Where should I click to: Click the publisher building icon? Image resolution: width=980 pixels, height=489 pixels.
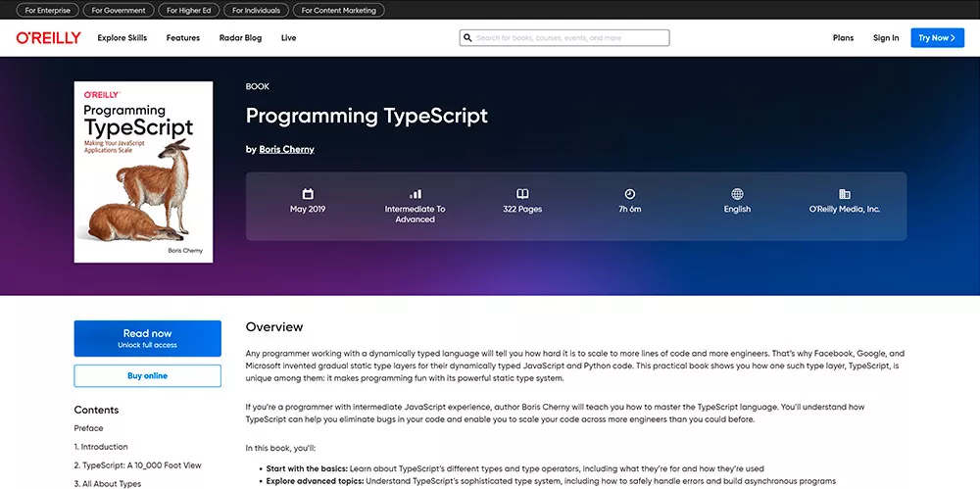point(845,194)
